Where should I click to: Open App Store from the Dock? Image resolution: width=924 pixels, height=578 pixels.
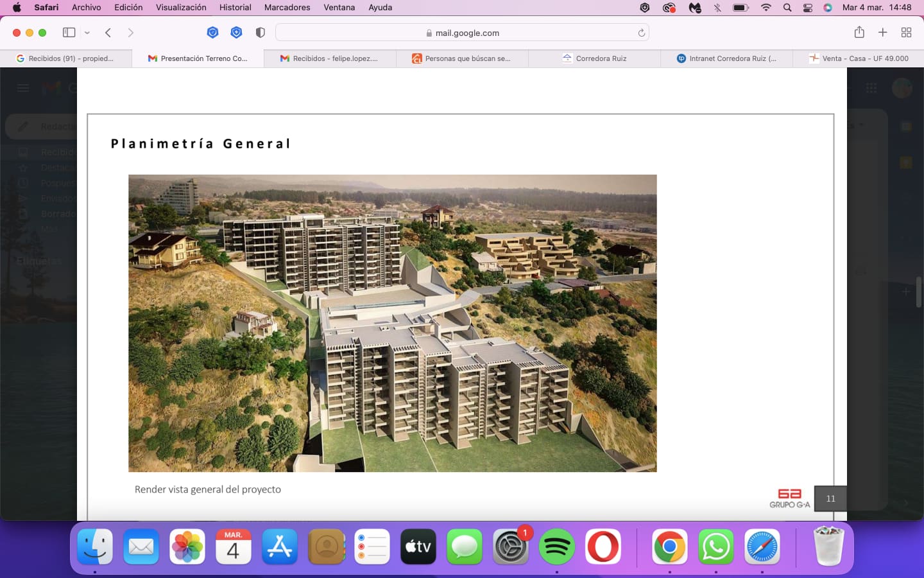[280, 547]
